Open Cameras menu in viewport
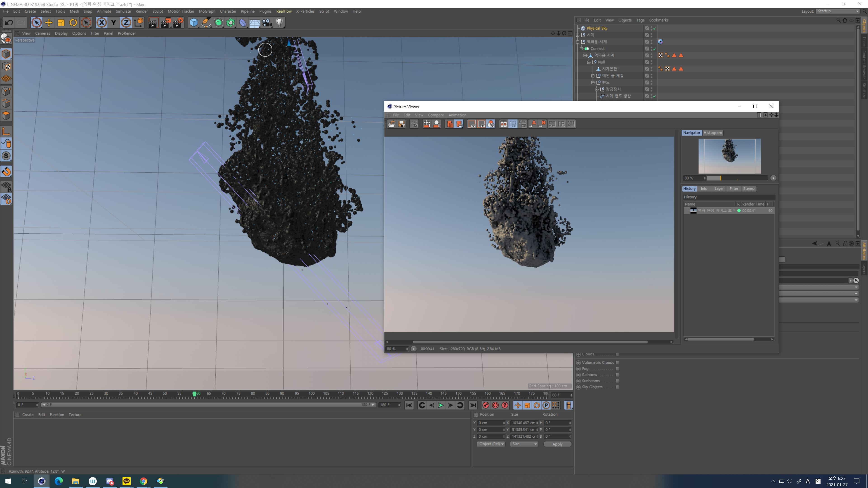 (42, 33)
